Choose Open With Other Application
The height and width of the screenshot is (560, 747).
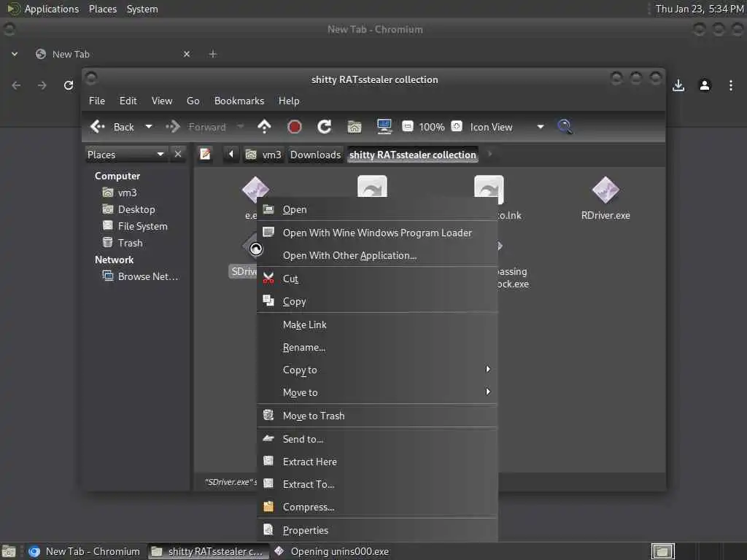[x=377, y=256]
